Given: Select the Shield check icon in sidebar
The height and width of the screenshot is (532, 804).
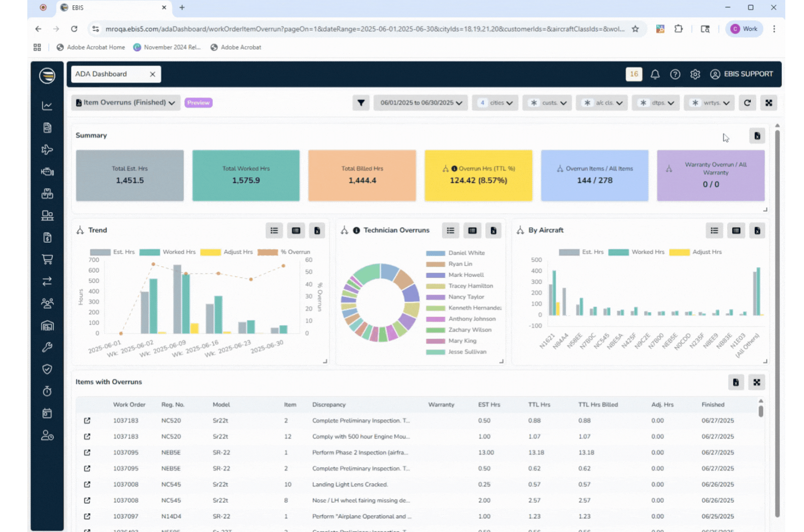Looking at the screenshot, I should (47, 369).
